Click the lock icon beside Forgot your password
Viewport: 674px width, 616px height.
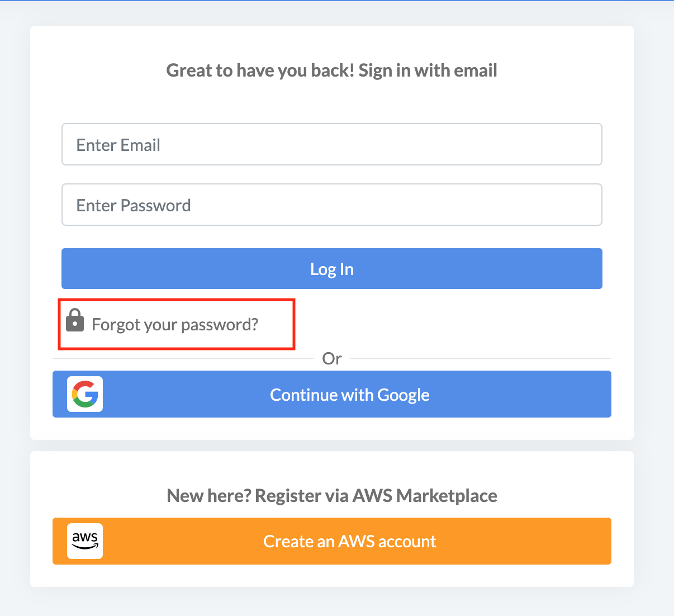click(75, 320)
